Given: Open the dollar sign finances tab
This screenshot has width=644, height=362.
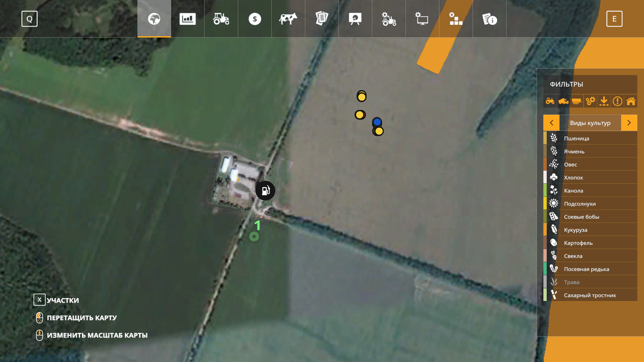Looking at the screenshot, I should tap(255, 19).
